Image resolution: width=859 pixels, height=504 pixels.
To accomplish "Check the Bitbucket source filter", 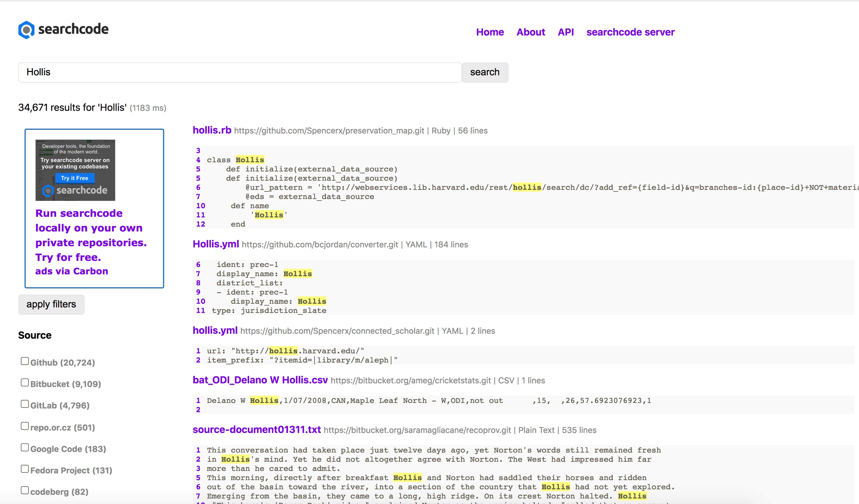I will pos(25,383).
